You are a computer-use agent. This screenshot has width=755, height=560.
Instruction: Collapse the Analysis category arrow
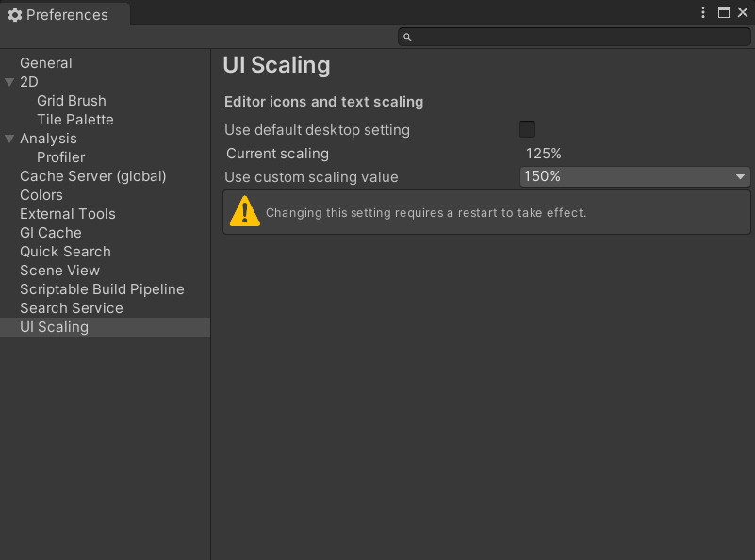[9, 139]
